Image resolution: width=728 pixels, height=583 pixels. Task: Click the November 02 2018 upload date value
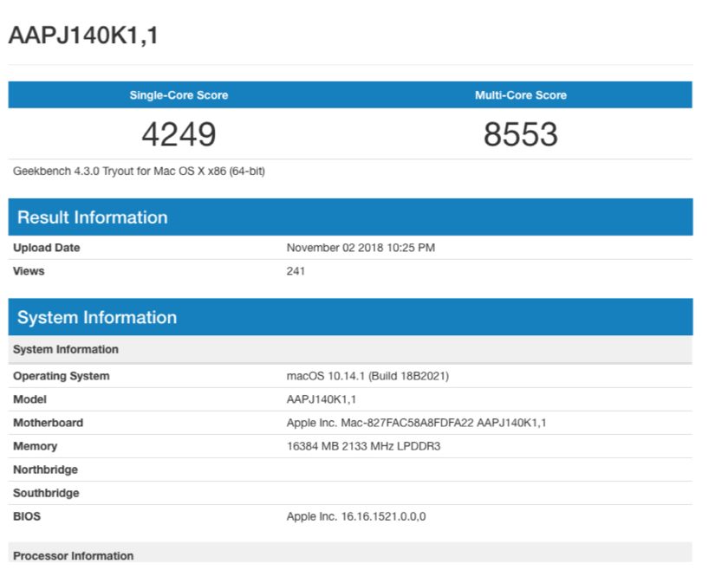coord(361,248)
